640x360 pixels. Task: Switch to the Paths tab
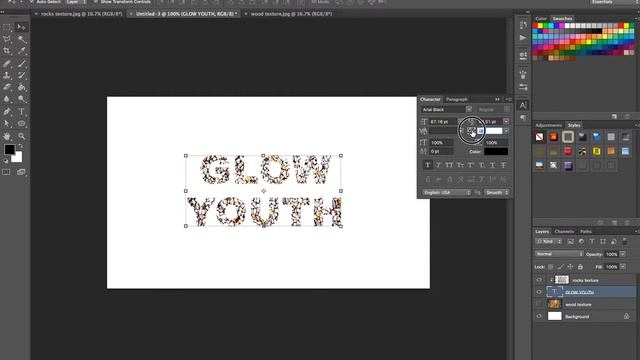pos(586,231)
